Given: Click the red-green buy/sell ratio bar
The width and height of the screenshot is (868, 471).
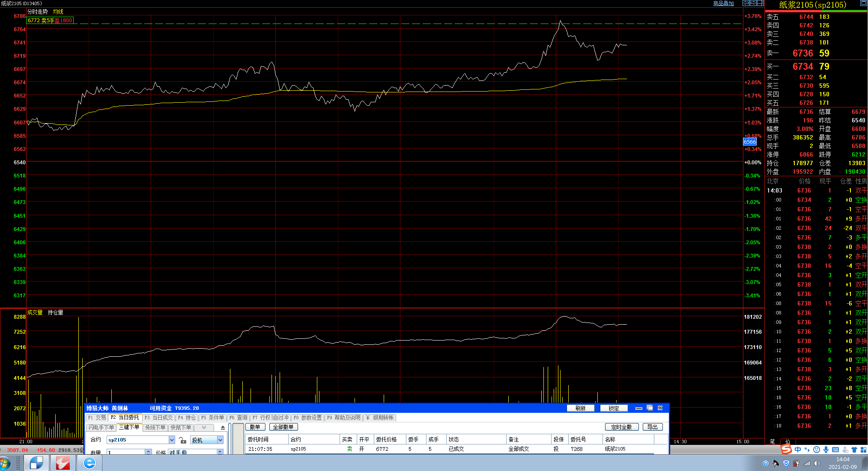Looking at the screenshot, I should tap(816, 11).
